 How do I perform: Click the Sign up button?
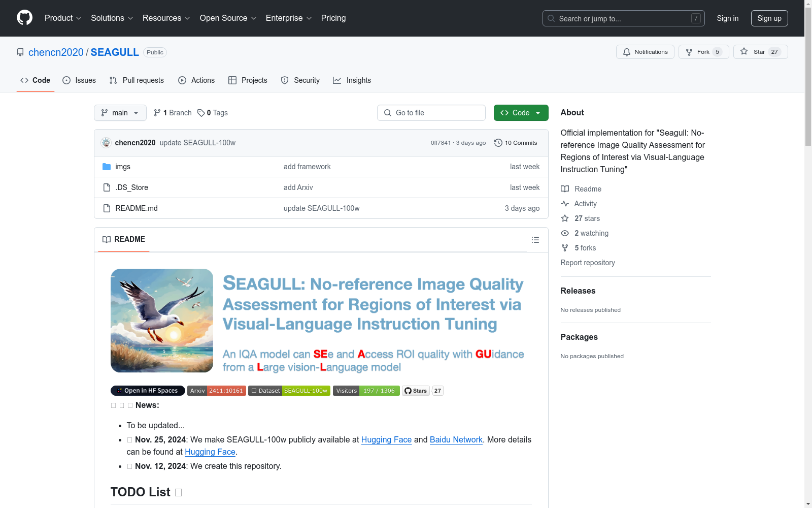(x=769, y=18)
